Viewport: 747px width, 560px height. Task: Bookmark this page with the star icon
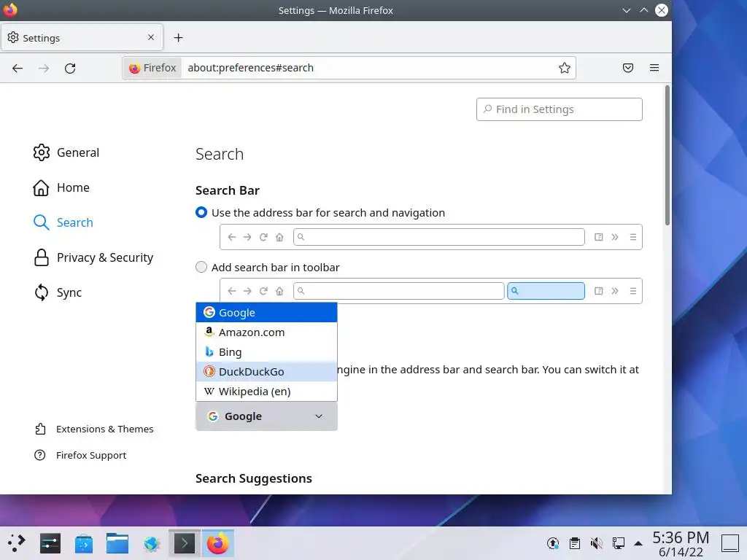(565, 68)
